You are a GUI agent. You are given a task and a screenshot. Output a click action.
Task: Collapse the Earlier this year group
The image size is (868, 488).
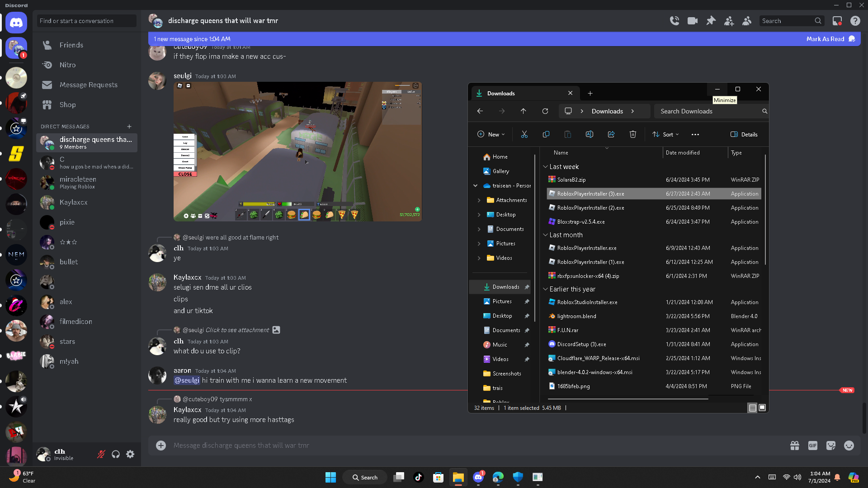click(545, 289)
